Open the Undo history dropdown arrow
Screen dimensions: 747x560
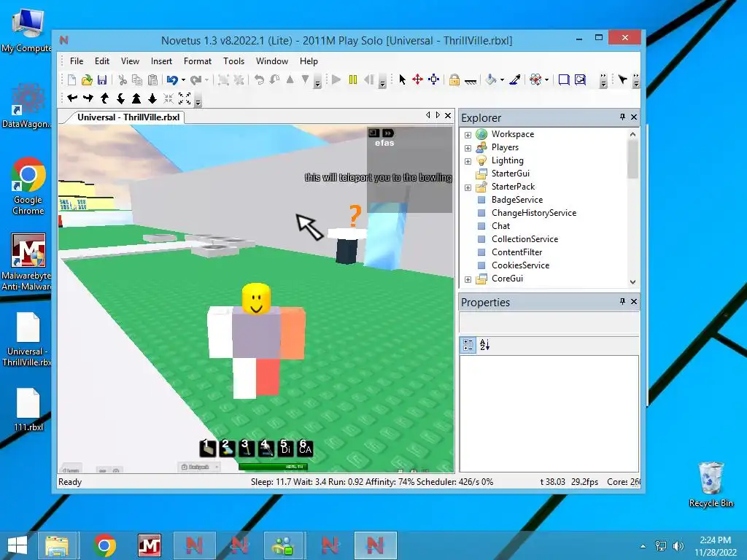pyautogui.click(x=183, y=80)
